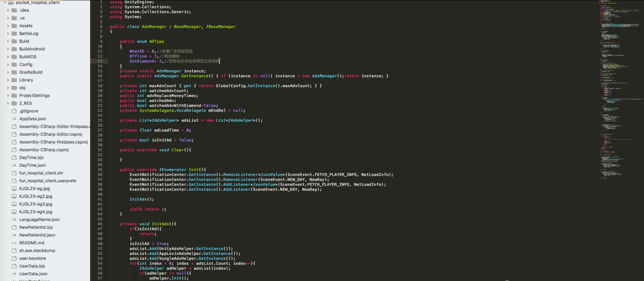Click the .gitignore file icon
Image resolution: width=644 pixels, height=281 pixels.
[x=14, y=111]
